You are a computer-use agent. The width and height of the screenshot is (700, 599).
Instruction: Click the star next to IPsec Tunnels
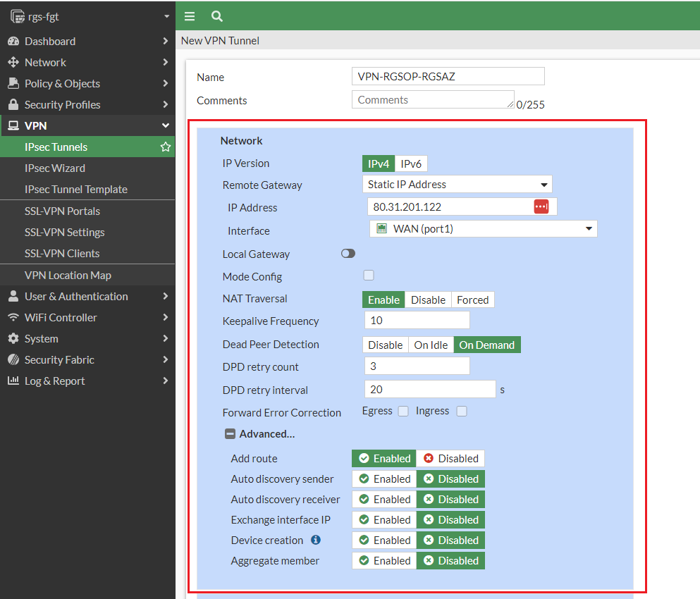tap(165, 147)
